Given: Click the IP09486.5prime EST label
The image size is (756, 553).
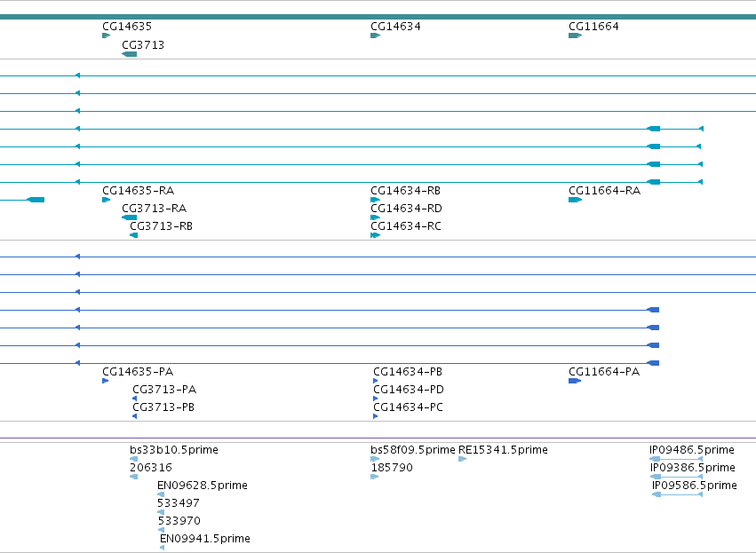Looking at the screenshot, I should (x=692, y=450).
